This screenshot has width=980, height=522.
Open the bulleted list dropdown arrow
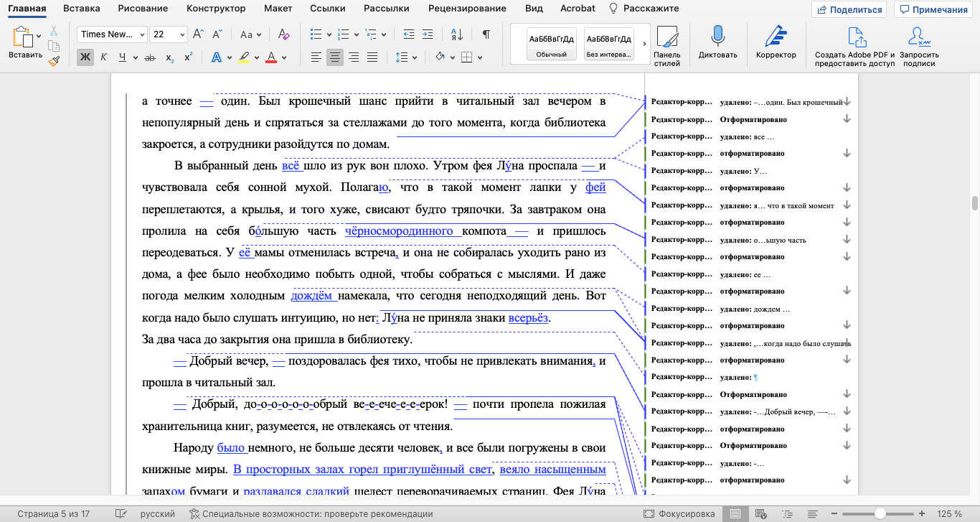[329, 34]
